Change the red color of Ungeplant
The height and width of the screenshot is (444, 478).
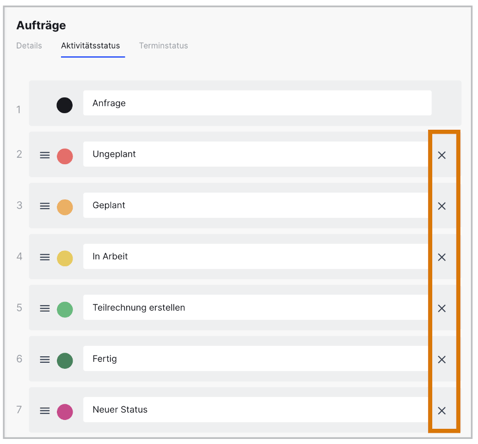(65, 156)
